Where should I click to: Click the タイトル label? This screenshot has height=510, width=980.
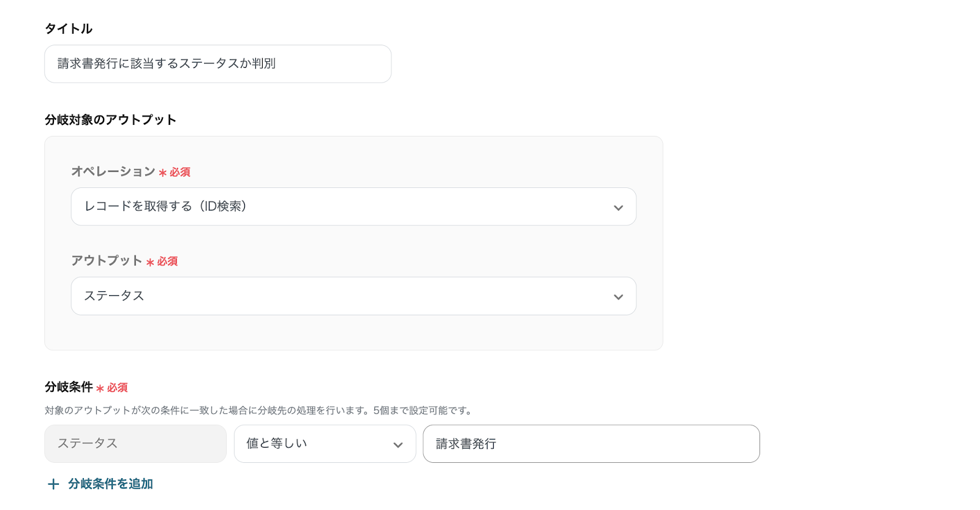(69, 29)
